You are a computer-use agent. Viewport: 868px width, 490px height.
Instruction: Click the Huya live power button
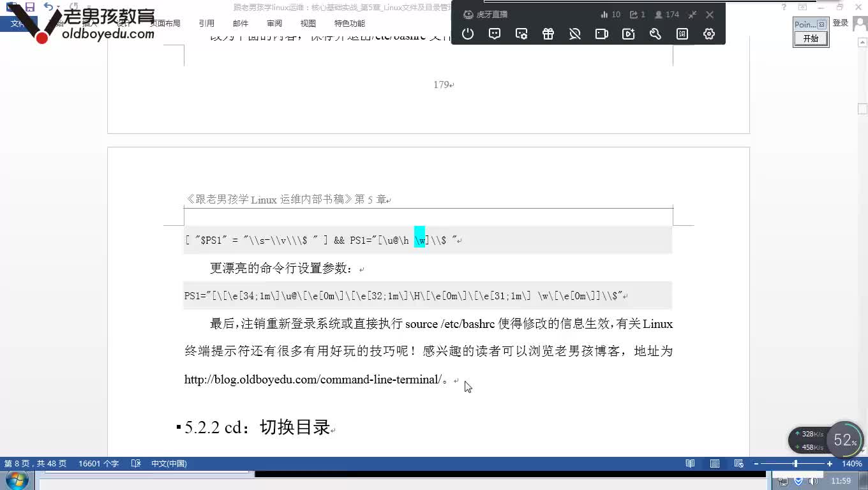coord(468,34)
